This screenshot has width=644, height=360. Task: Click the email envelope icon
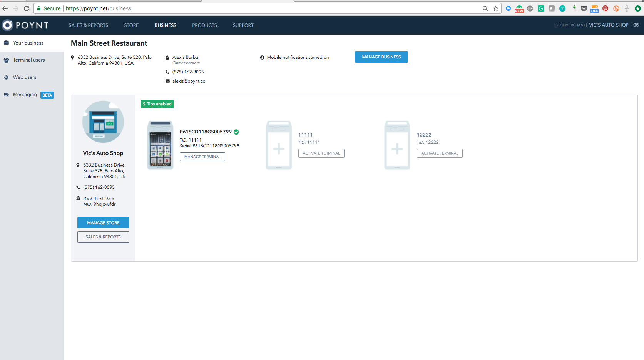(167, 81)
